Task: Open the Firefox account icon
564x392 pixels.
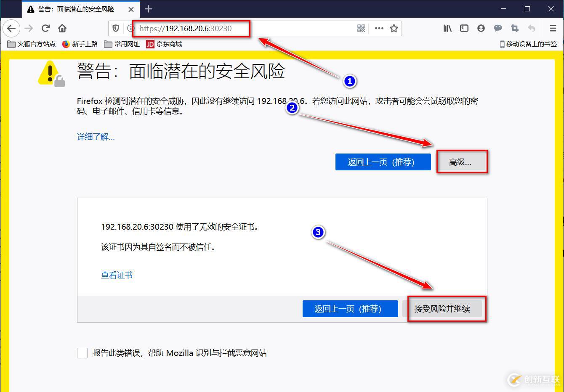Action: pyautogui.click(x=481, y=28)
